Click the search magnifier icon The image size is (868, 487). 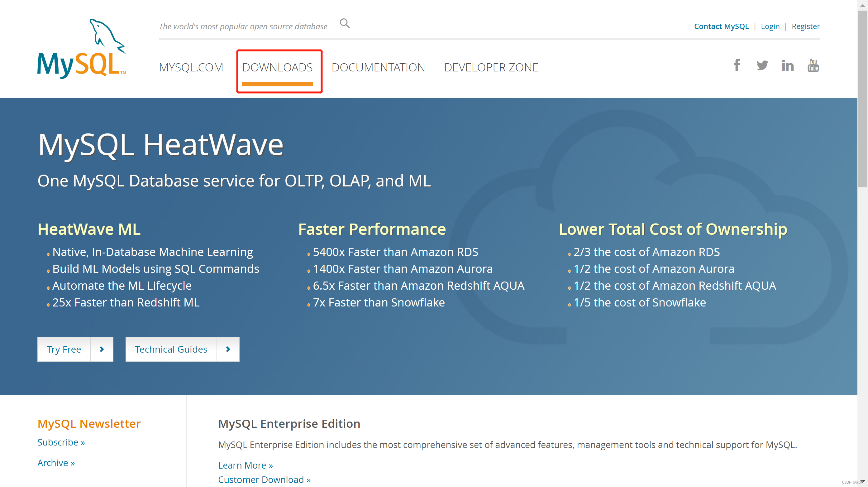(x=344, y=23)
